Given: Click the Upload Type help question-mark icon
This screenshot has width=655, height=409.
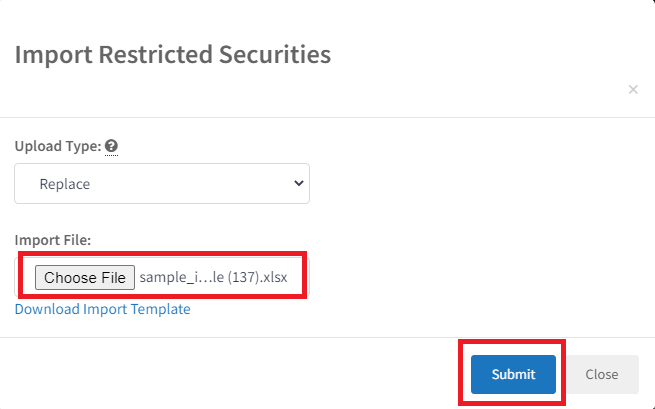Looking at the screenshot, I should (111, 146).
